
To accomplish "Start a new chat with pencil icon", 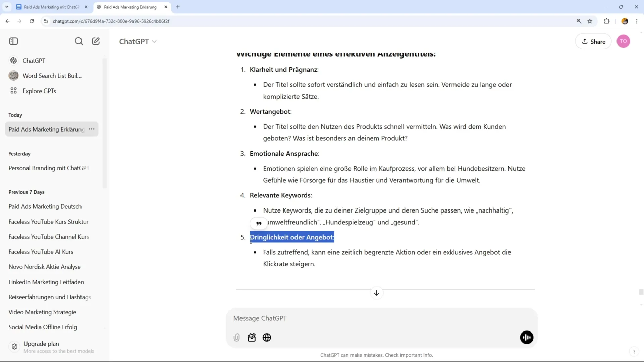I will (96, 41).
